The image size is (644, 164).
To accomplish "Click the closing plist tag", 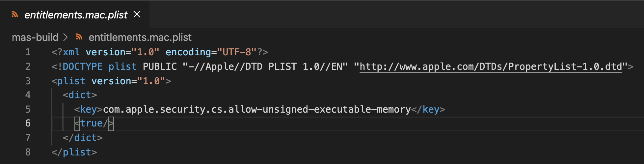I will click(74, 152).
